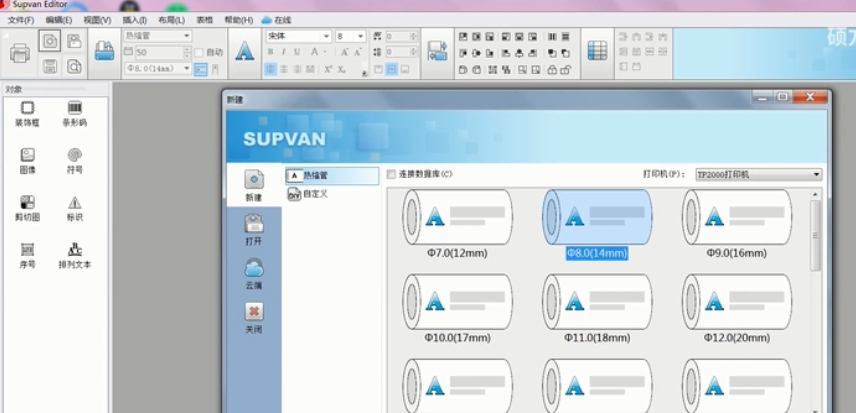This screenshot has width=856, height=413.
Task: Select the Φ8.0(14mm) tube template thumbnail
Action: (x=597, y=217)
